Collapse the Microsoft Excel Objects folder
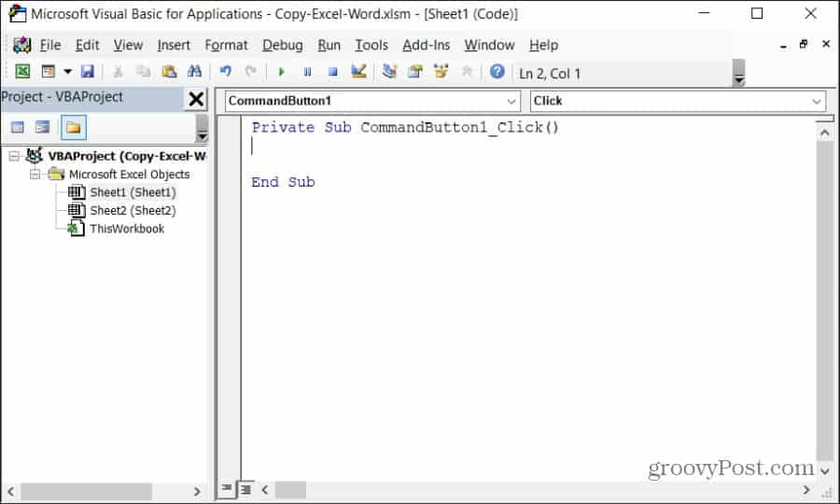Viewport: 840px width, 504px height. tap(35, 175)
